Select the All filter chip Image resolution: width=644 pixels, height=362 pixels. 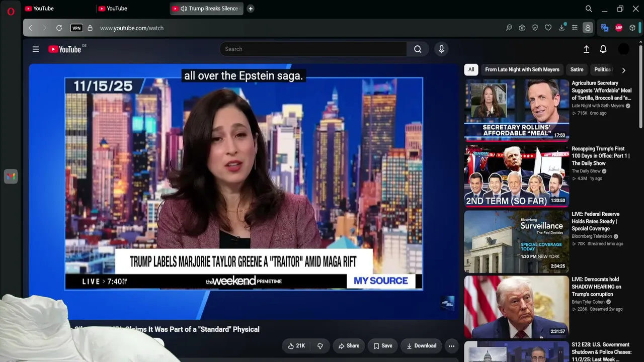coord(471,70)
